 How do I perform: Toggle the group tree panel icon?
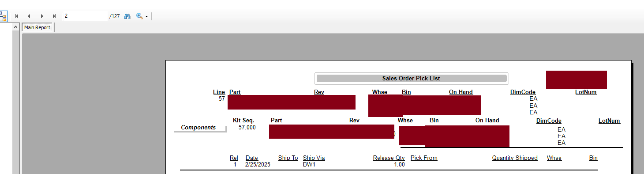coord(3,16)
